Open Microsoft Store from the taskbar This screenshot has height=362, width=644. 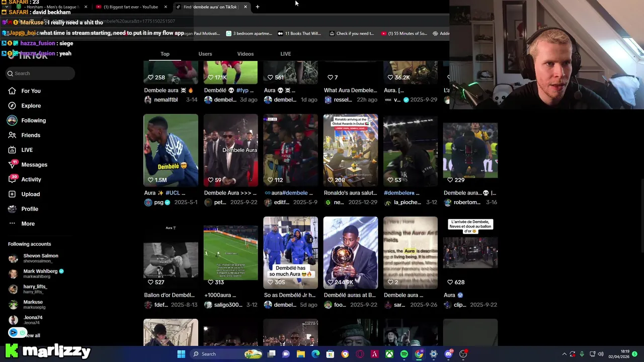pos(330,354)
